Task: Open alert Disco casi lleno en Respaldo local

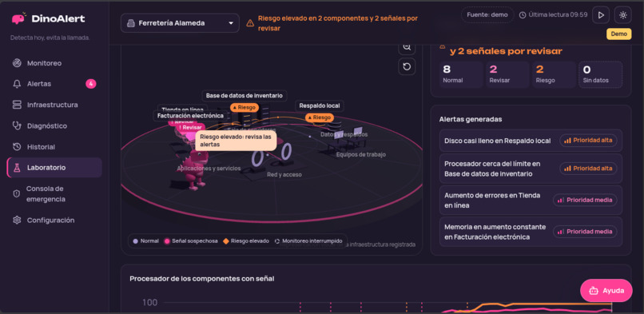Action: (531, 141)
